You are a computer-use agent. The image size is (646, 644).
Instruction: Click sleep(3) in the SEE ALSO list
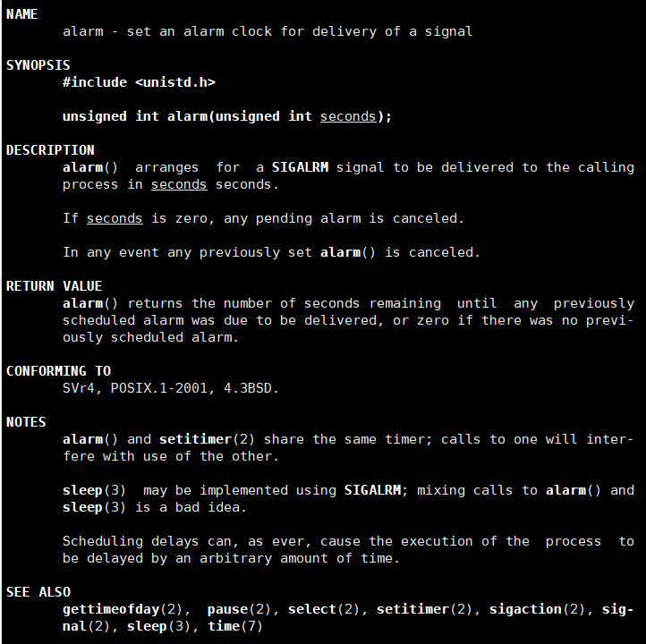coord(158,626)
